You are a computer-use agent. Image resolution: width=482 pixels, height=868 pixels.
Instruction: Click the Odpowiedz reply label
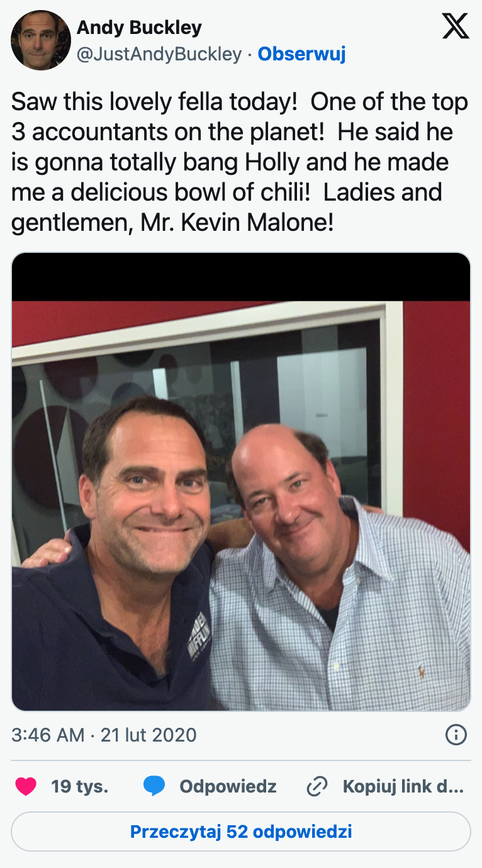(x=228, y=786)
